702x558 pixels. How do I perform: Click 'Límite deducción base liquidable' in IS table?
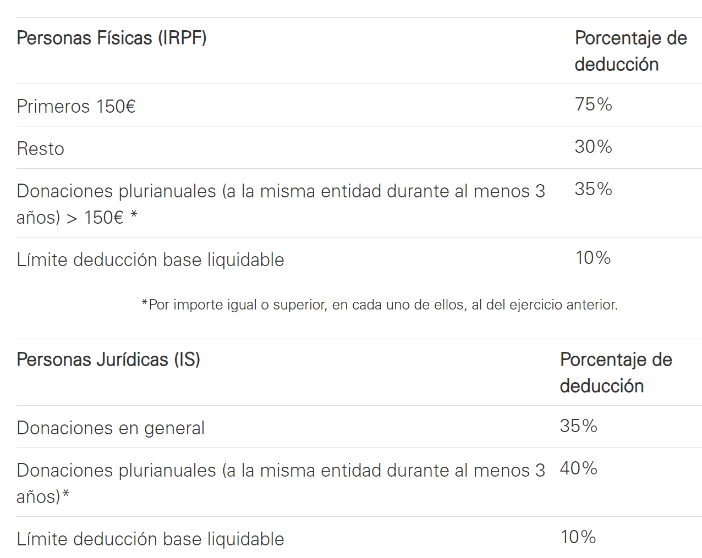[150, 539]
